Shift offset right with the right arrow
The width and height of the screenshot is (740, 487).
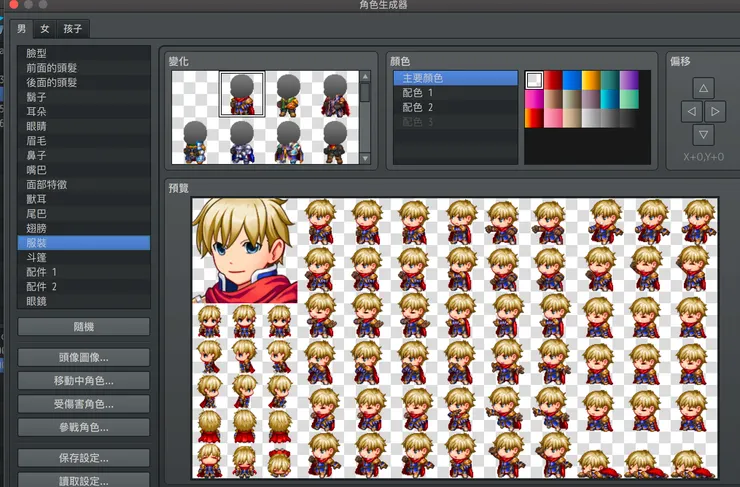pyautogui.click(x=715, y=111)
